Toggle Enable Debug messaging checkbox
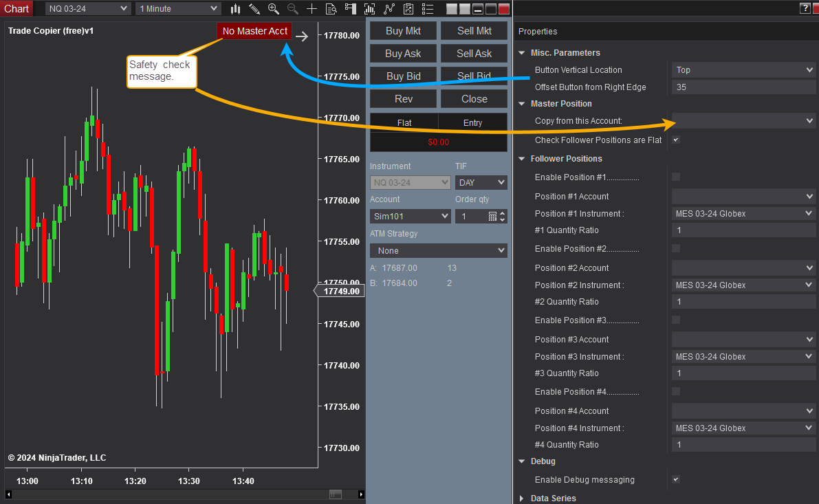The height and width of the screenshot is (504, 819). coord(676,479)
